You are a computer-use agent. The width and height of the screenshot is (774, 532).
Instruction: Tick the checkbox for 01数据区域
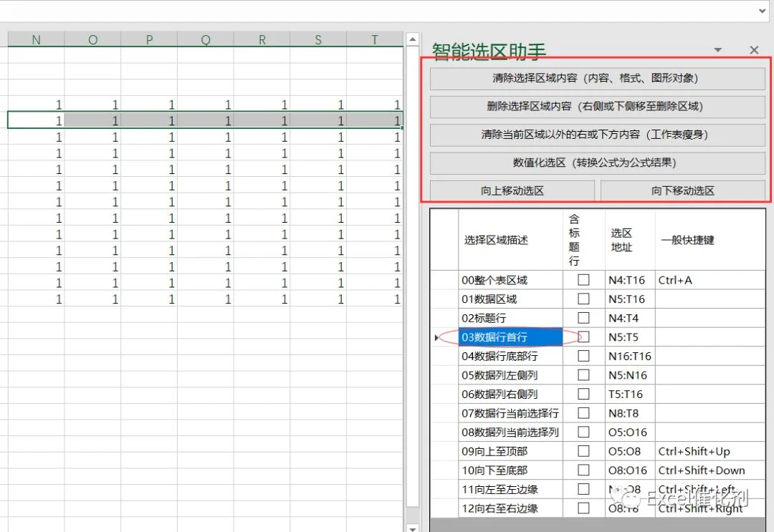point(583,299)
